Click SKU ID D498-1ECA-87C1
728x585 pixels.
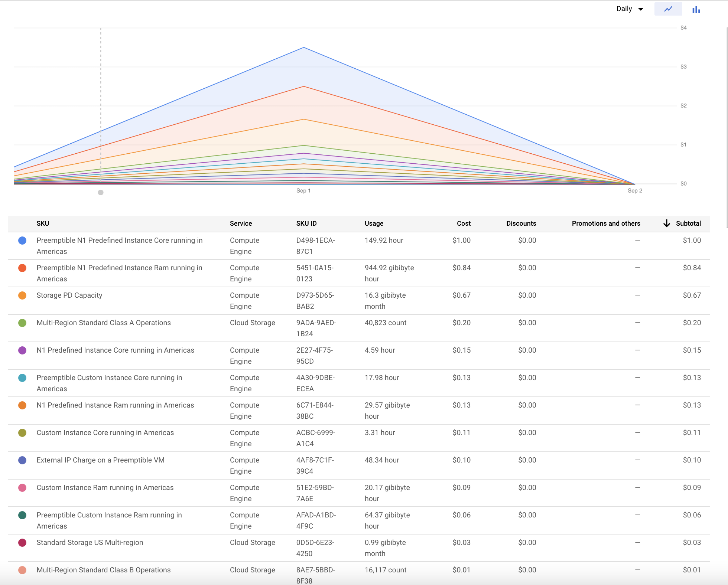click(x=316, y=246)
